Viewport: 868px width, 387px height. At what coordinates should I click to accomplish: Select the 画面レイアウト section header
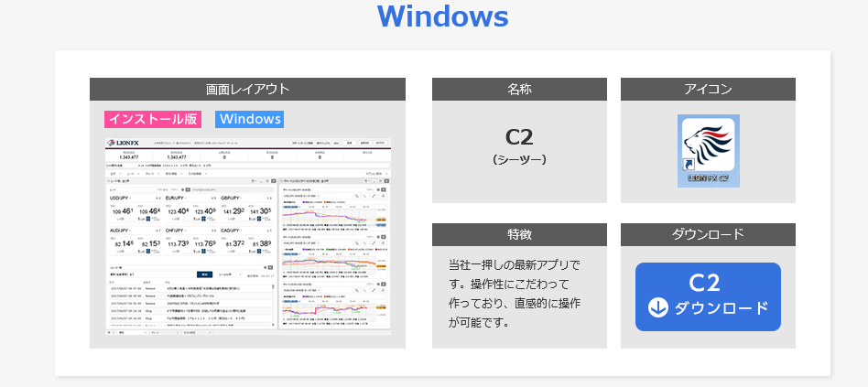247,90
